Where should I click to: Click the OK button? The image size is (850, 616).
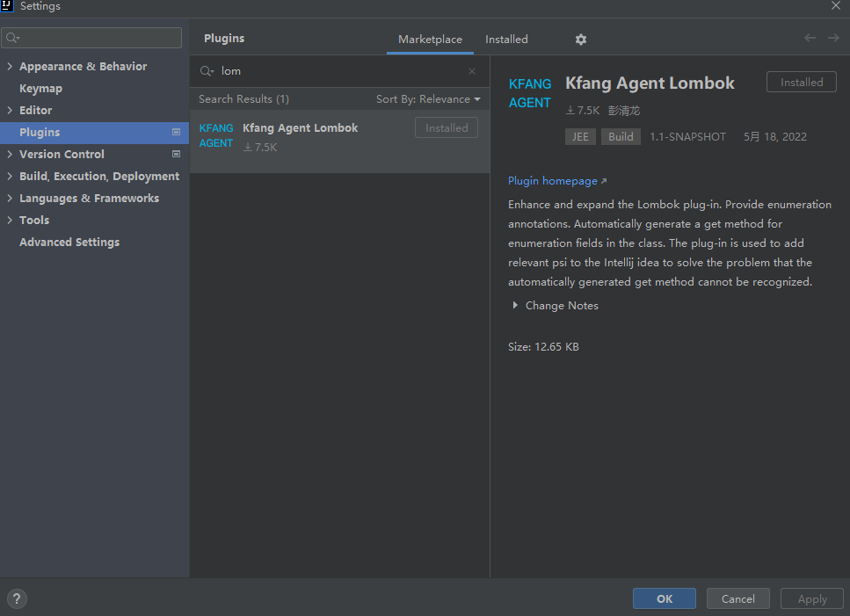point(664,598)
